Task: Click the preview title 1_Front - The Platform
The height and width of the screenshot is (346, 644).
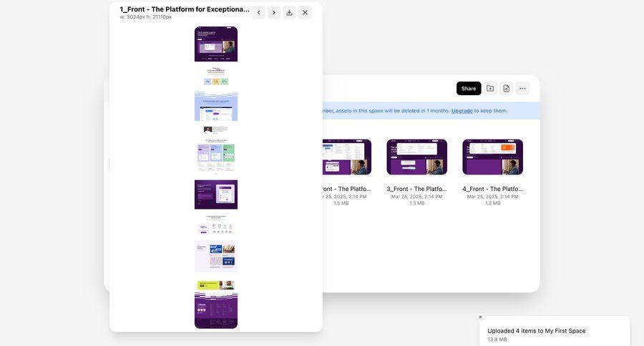Action: point(185,9)
